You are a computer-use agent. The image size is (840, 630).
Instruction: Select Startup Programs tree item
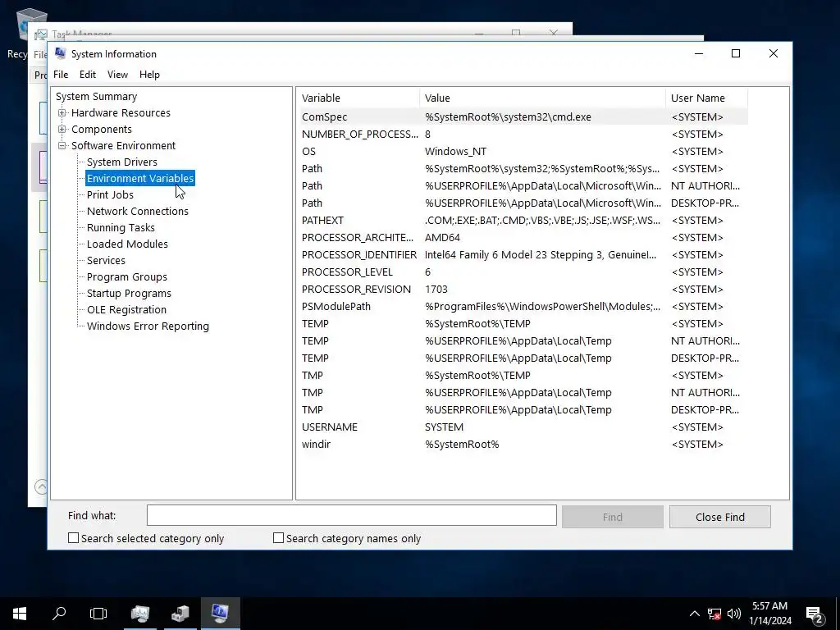(129, 293)
